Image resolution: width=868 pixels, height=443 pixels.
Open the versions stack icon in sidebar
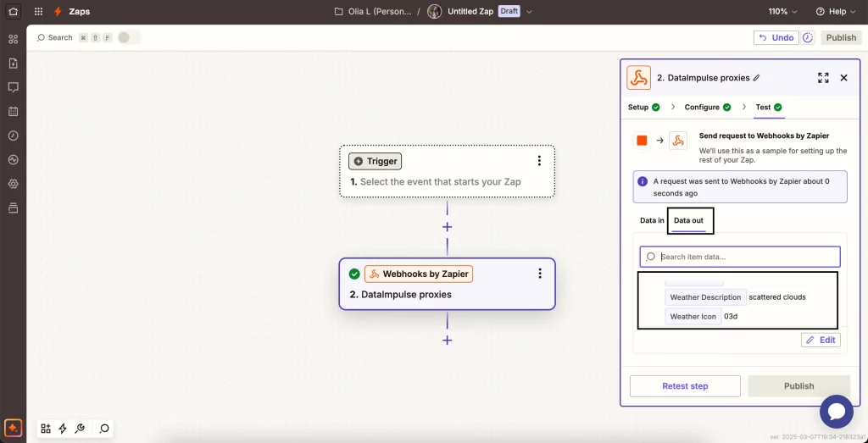14,208
